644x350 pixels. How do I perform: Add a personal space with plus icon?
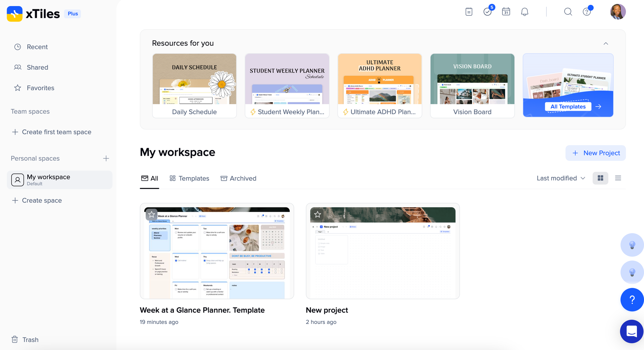click(106, 158)
